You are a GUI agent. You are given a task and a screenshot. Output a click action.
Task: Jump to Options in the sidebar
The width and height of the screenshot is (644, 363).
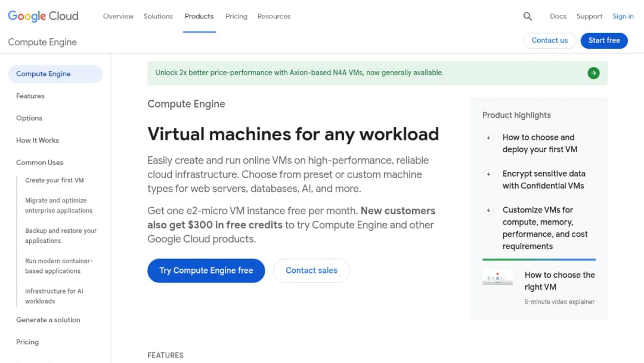[29, 118]
